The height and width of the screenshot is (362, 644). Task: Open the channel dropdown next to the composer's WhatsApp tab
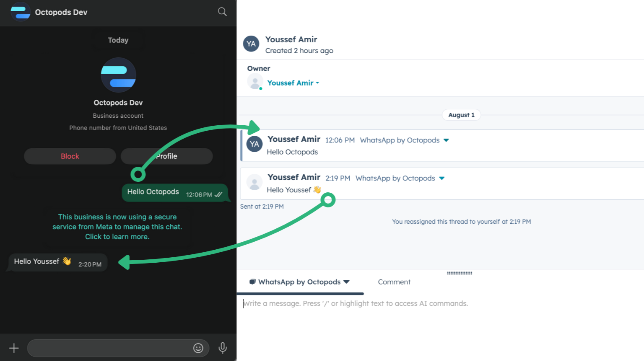pos(347,282)
